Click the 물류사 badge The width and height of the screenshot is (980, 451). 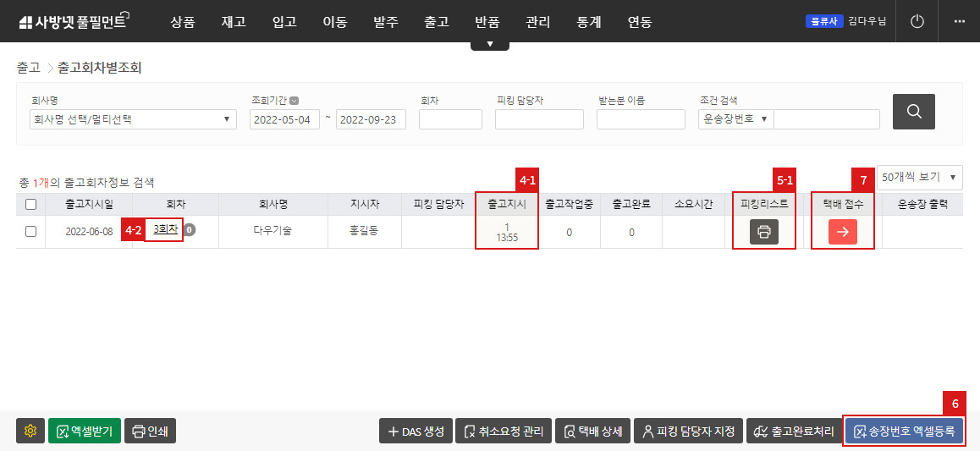click(x=825, y=21)
